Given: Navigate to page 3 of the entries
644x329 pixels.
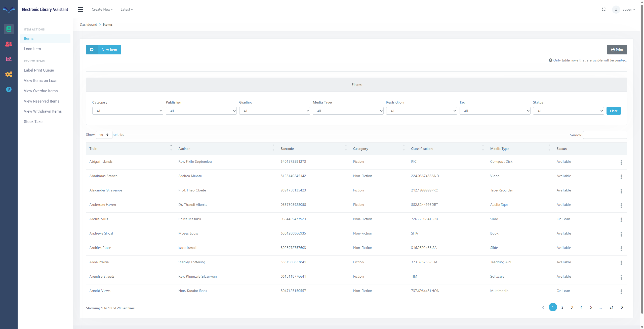Looking at the screenshot, I should 572,307.
